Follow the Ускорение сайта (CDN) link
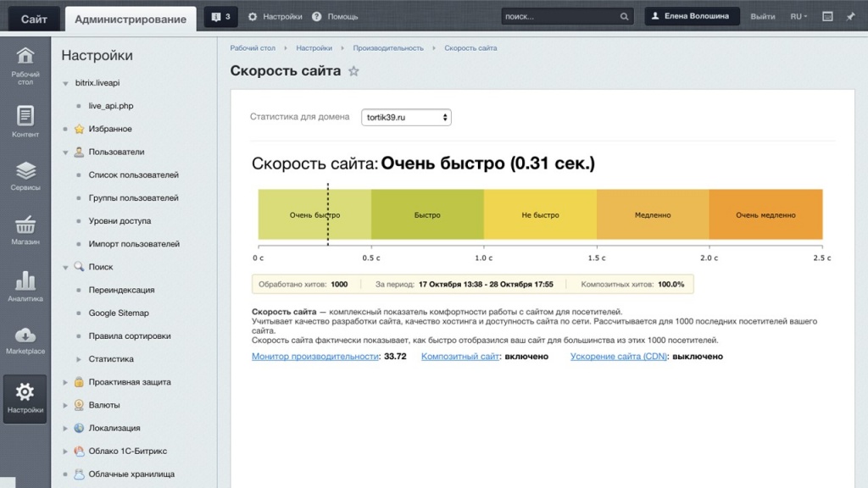This screenshot has height=488, width=868. [618, 357]
